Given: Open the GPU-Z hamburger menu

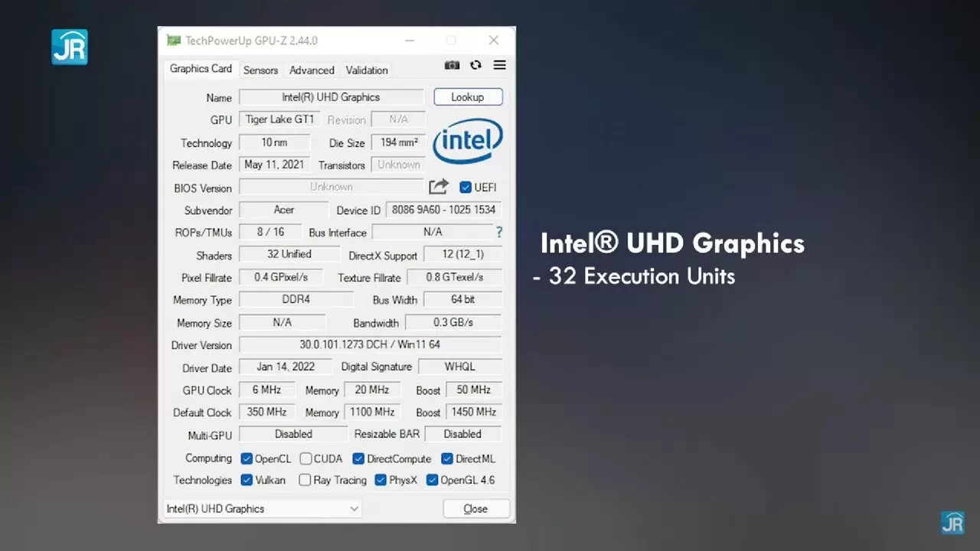Looking at the screenshot, I should coord(500,66).
